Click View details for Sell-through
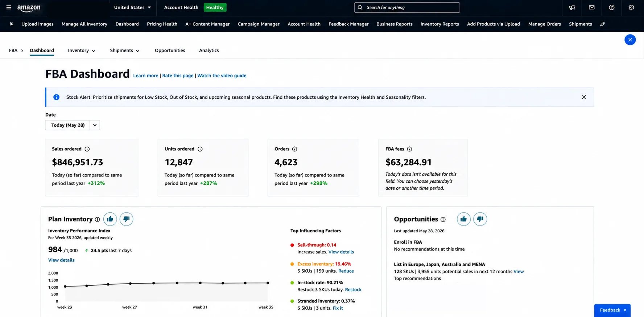644x317 pixels. coord(341,252)
